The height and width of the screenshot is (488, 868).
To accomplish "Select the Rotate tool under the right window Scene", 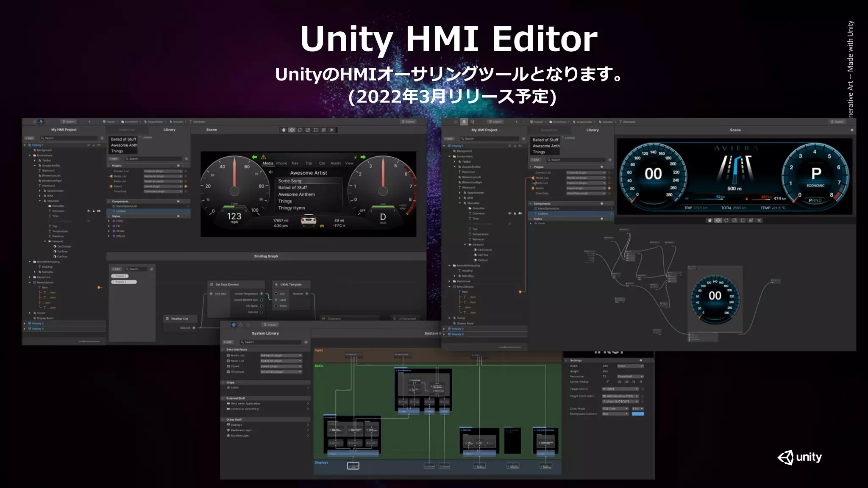I will click(726, 220).
